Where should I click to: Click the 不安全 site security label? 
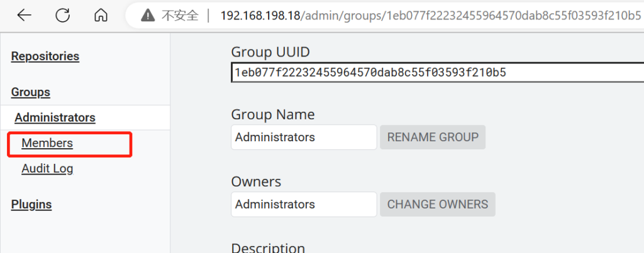[x=180, y=16]
